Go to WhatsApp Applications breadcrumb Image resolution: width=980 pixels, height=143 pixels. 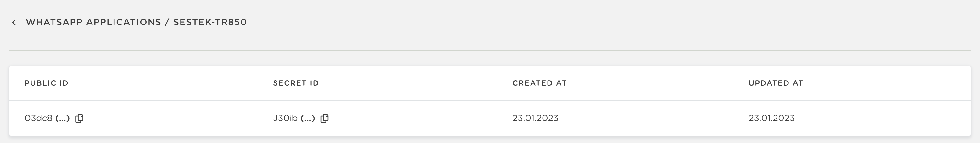click(93, 22)
